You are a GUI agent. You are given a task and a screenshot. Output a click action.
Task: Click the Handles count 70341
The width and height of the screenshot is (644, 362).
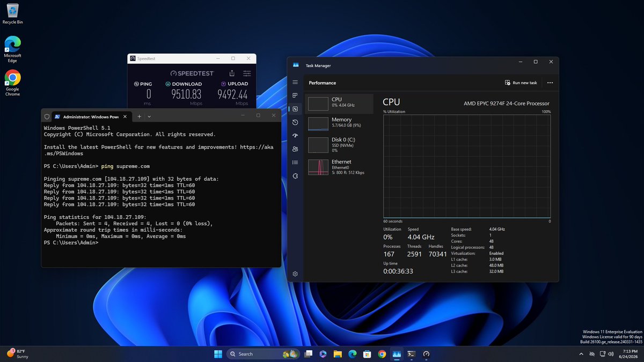(437, 254)
